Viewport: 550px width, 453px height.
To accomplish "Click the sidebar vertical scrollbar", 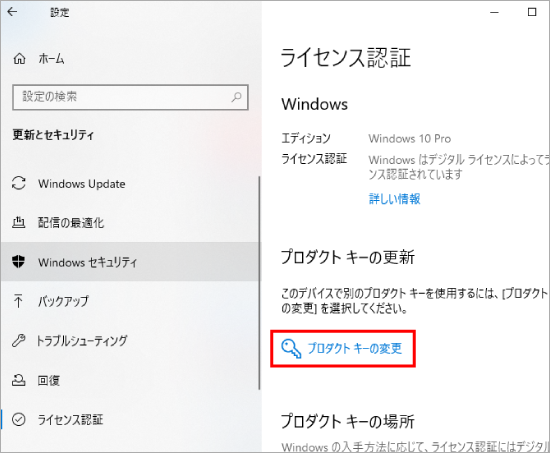I will (x=259, y=282).
